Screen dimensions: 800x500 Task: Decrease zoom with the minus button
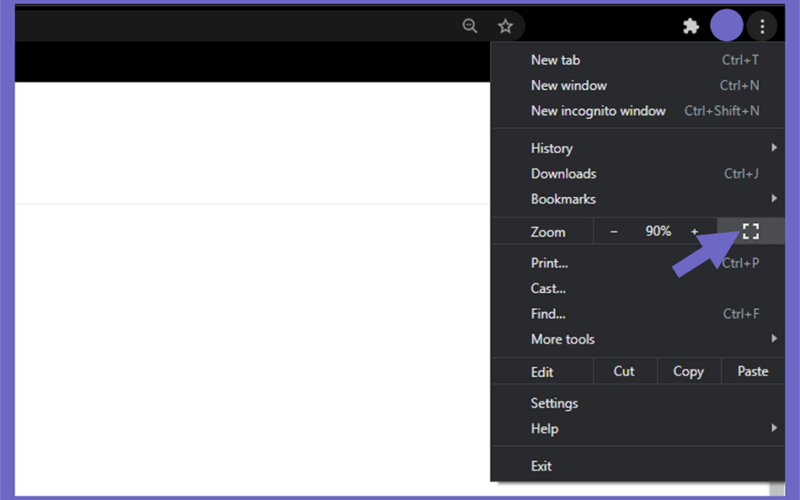(614, 232)
